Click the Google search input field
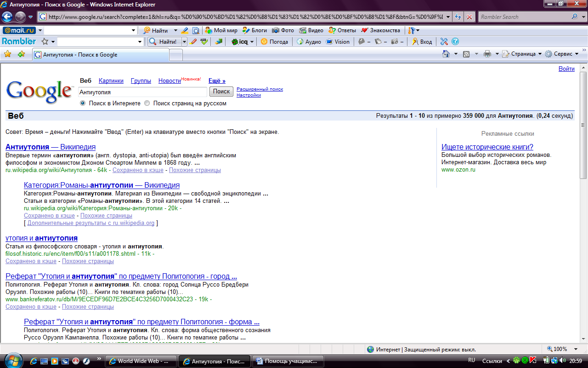 click(142, 92)
